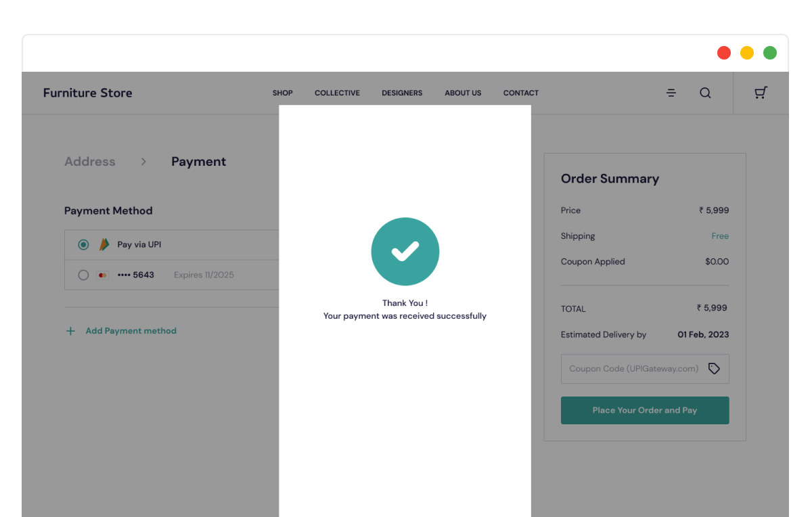The image size is (812, 517).
Task: Click the chevron between Address and Payment
Action: 143,161
